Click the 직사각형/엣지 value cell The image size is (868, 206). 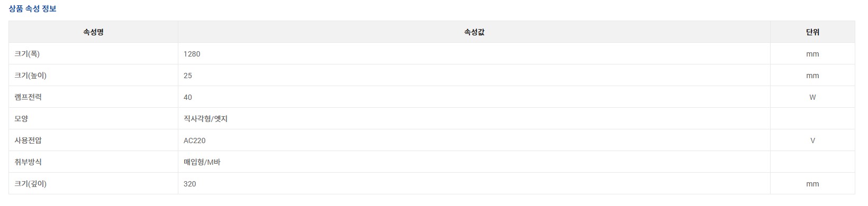(474, 119)
